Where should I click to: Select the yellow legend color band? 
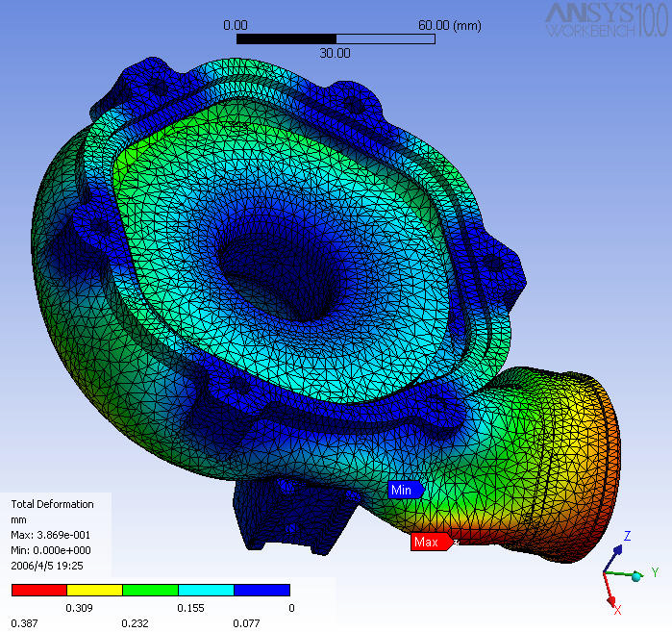(95, 590)
